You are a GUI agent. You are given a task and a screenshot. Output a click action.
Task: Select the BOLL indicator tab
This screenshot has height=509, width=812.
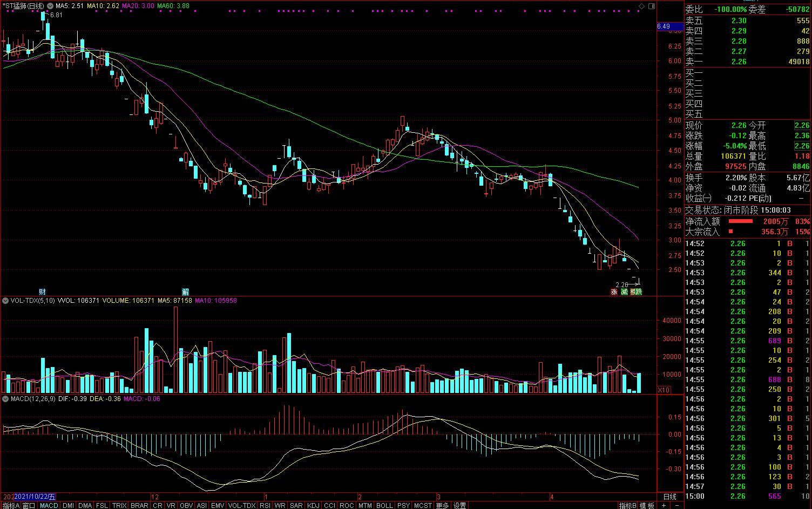384,506
